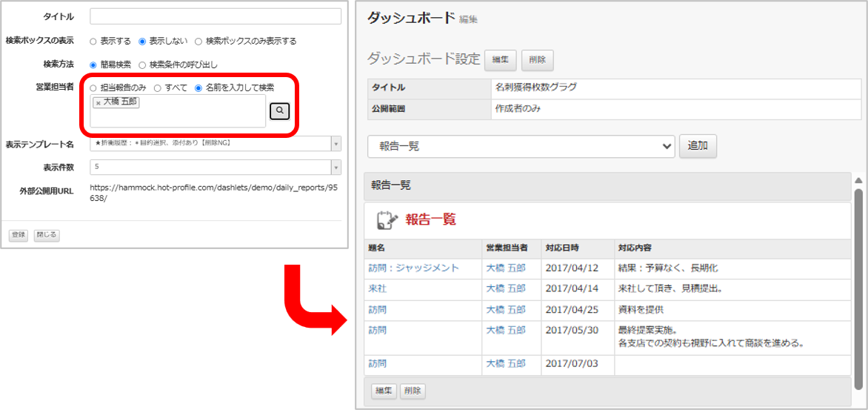Click scrollbar up arrow in dashboard
Viewport: 868px width, 410px height.
[x=858, y=181]
